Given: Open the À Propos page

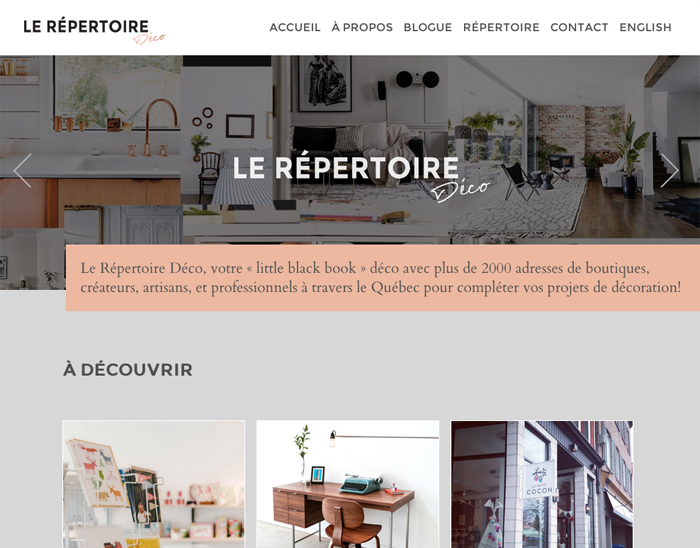Looking at the screenshot, I should pyautogui.click(x=362, y=27).
